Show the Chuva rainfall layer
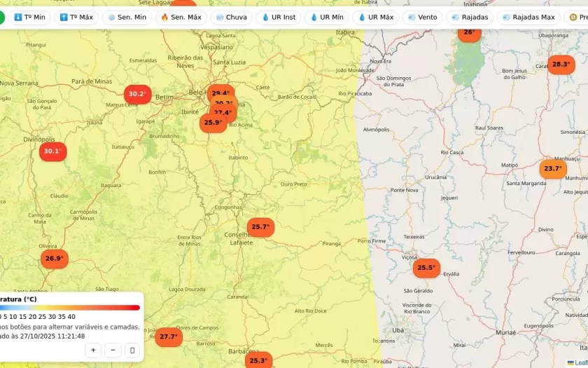The height and width of the screenshot is (368, 588). click(x=232, y=18)
